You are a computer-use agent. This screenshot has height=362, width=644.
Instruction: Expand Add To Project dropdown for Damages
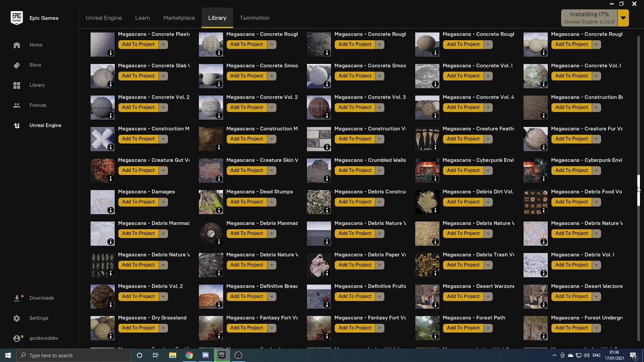163,202
